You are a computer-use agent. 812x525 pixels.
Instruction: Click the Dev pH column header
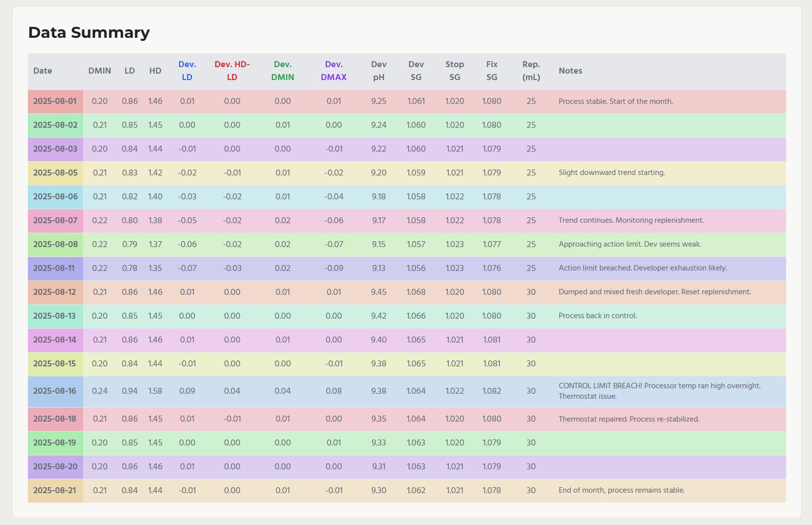click(379, 71)
